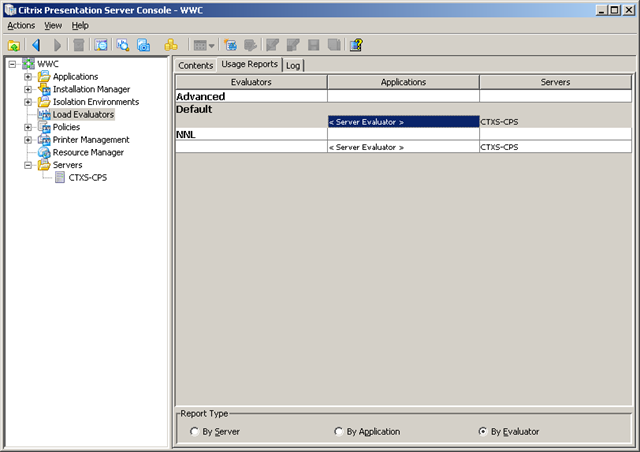Click CTXS-CPS in the Default evaluator row
The width and height of the screenshot is (640, 452).
click(x=556, y=122)
